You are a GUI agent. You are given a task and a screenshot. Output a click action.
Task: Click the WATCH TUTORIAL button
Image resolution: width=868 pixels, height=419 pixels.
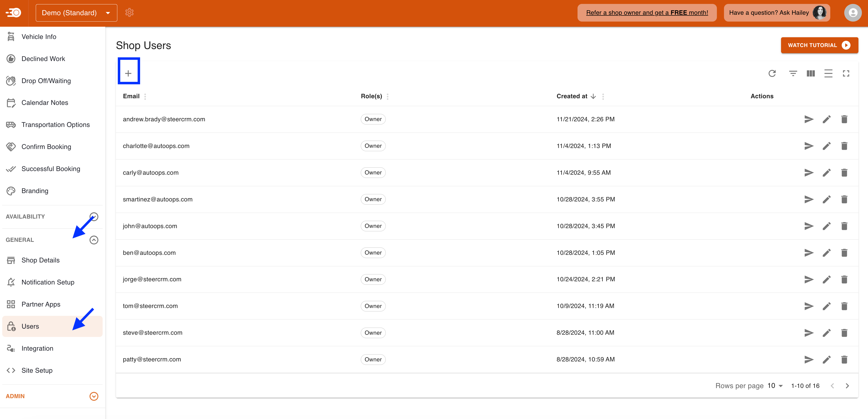820,45
